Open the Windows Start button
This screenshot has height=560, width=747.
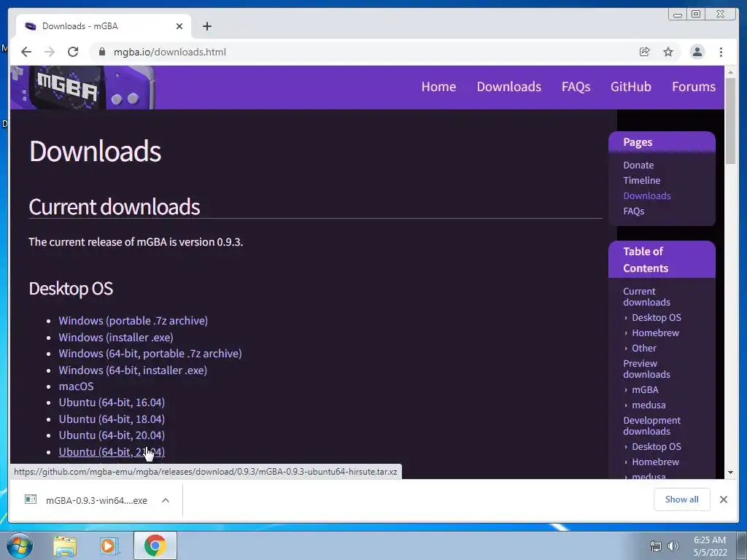(x=20, y=545)
